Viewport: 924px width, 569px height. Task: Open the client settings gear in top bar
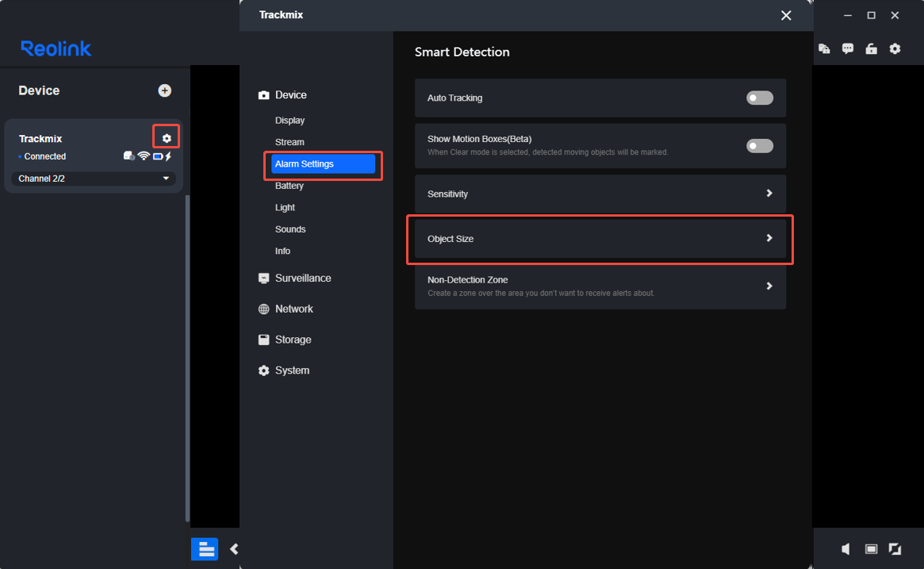(895, 48)
